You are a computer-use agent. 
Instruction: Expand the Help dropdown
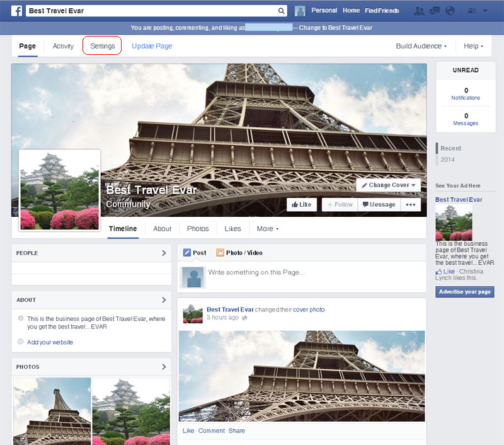[x=473, y=46]
